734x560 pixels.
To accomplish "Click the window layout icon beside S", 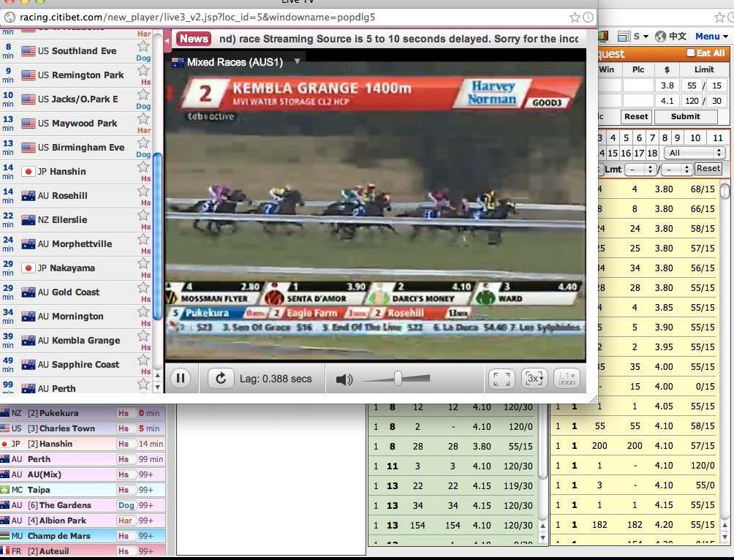I will (624, 36).
